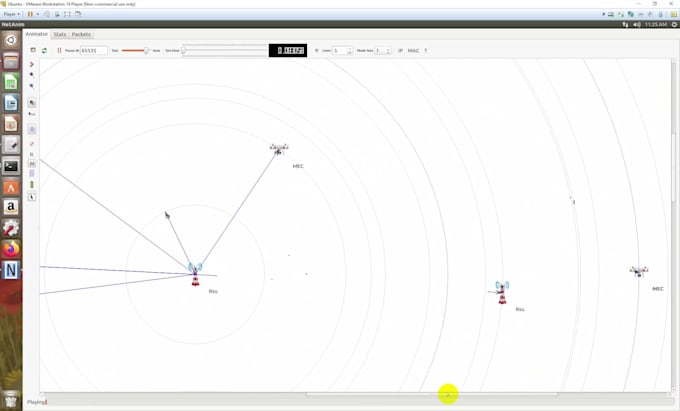Click the clock in top panel
The height and width of the screenshot is (411, 680).
point(655,24)
